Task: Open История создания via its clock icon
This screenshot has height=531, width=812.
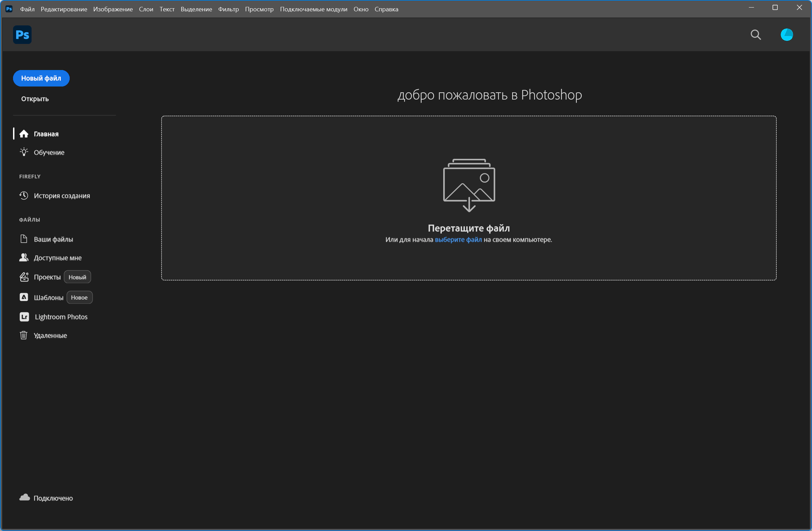Action: pyautogui.click(x=24, y=196)
